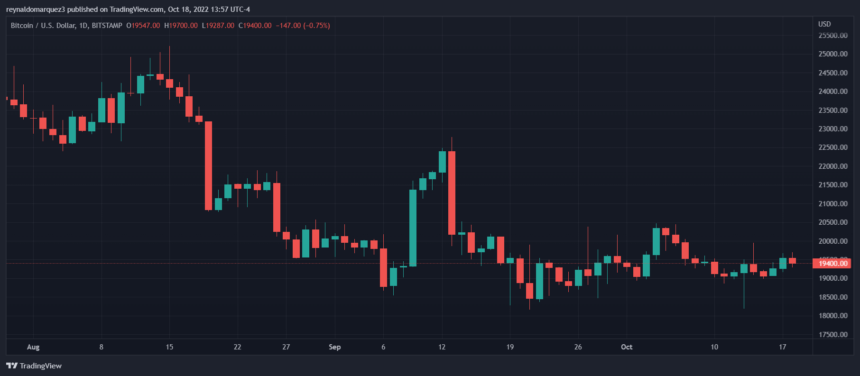
Task: Click the Sep label on the time axis
Action: click(x=336, y=347)
